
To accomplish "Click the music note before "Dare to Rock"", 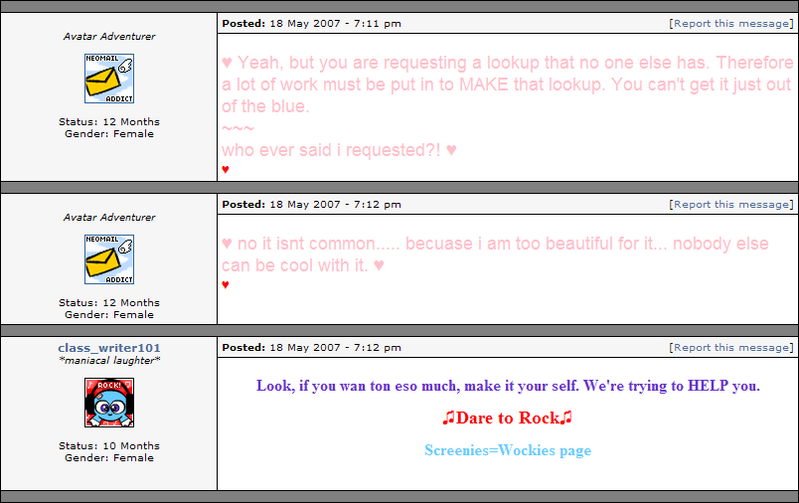I will click(448, 417).
